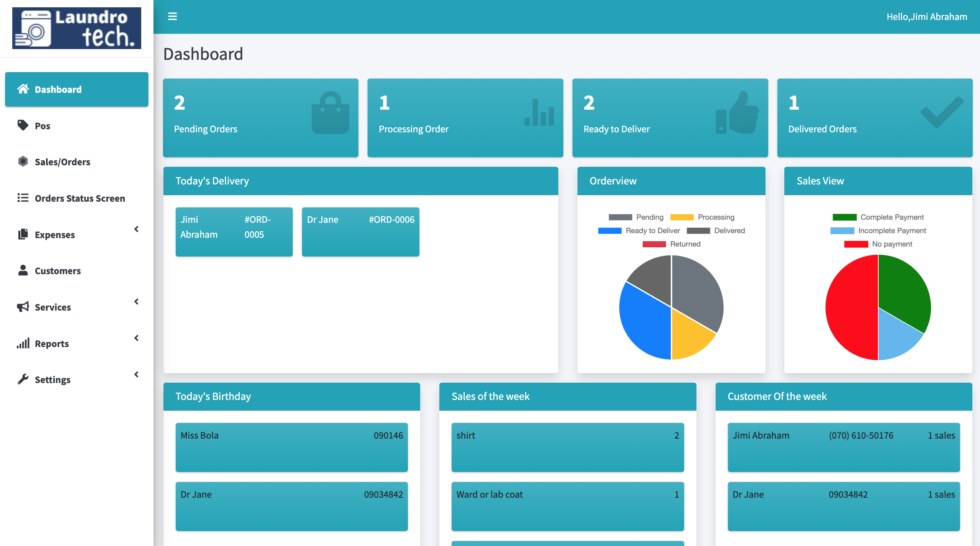Select Dr Jane customer of the week row
Screen dimensions: 980x546
point(844,507)
